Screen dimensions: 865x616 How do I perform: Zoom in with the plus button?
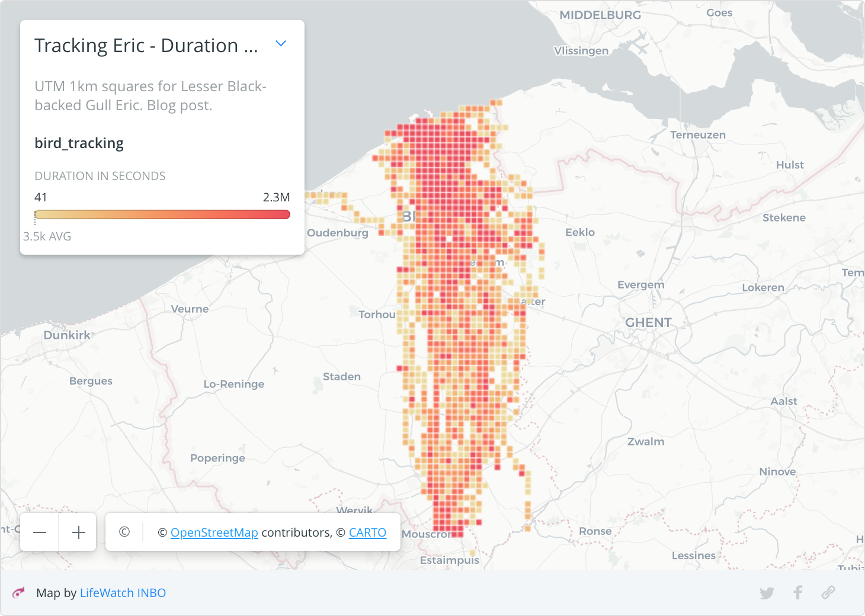click(78, 532)
